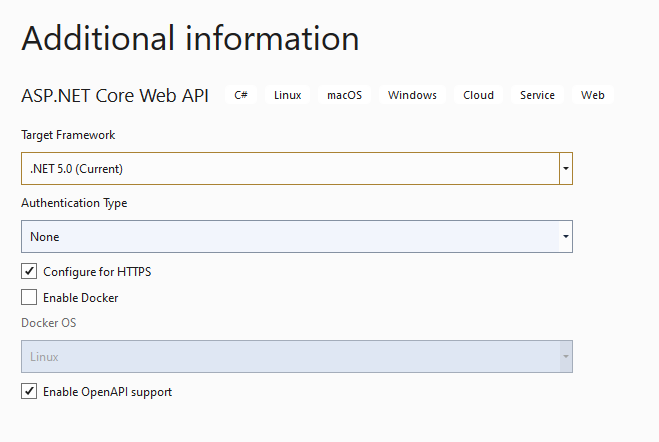Uncheck Enable OpenAPI support
659x442 pixels.
[x=29, y=391]
